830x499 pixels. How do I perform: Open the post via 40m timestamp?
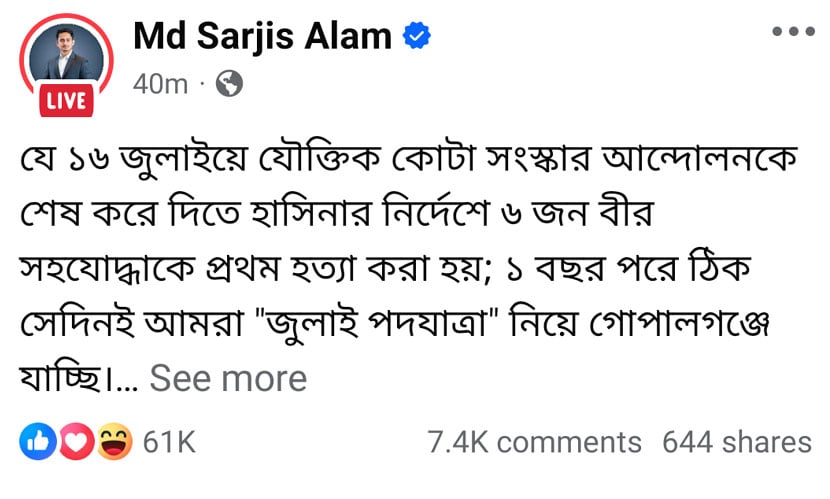point(160,84)
